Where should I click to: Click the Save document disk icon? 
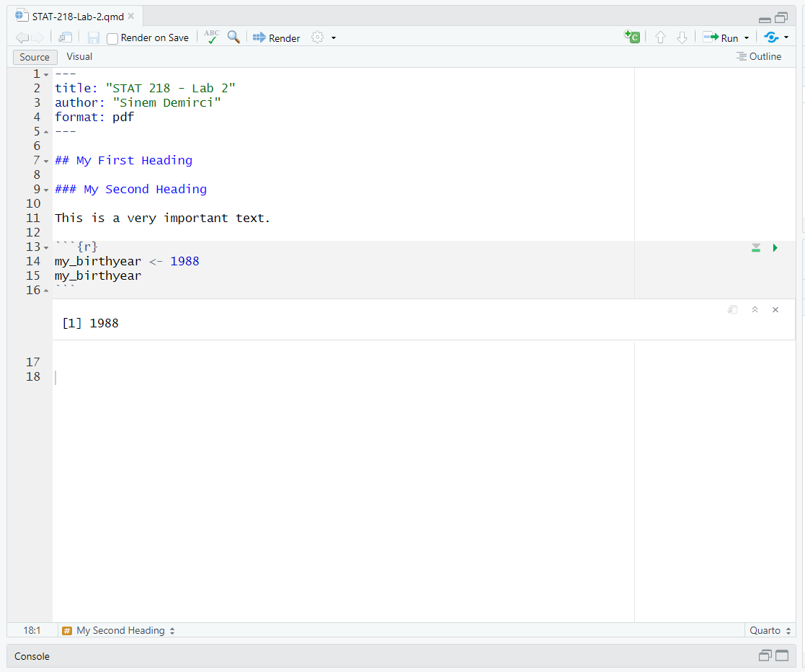pyautogui.click(x=94, y=37)
